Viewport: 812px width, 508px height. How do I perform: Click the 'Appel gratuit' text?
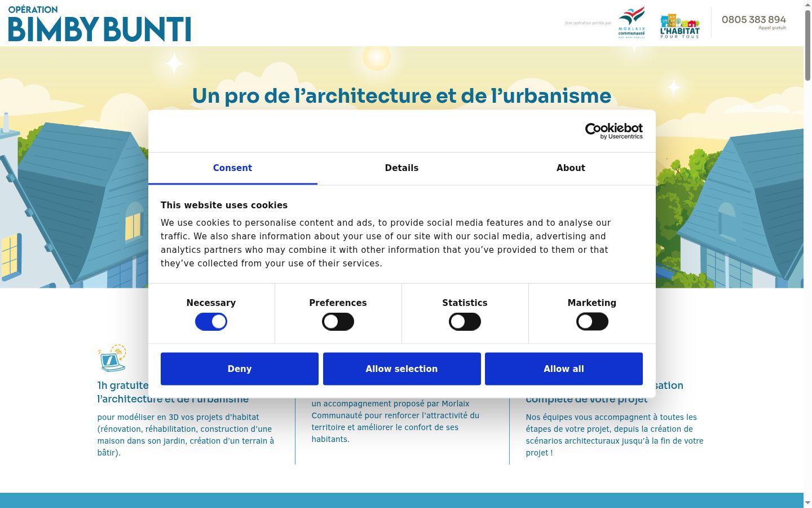coord(772,28)
